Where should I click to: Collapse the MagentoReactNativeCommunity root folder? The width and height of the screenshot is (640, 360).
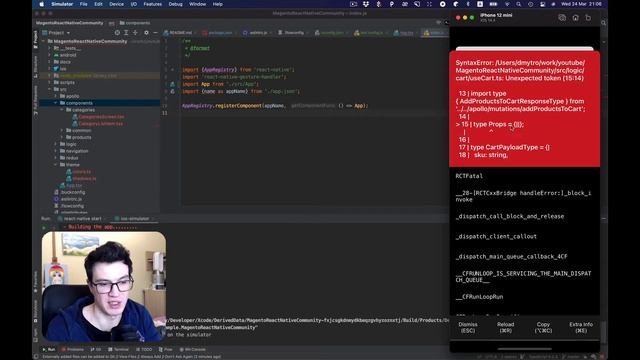click(x=44, y=41)
